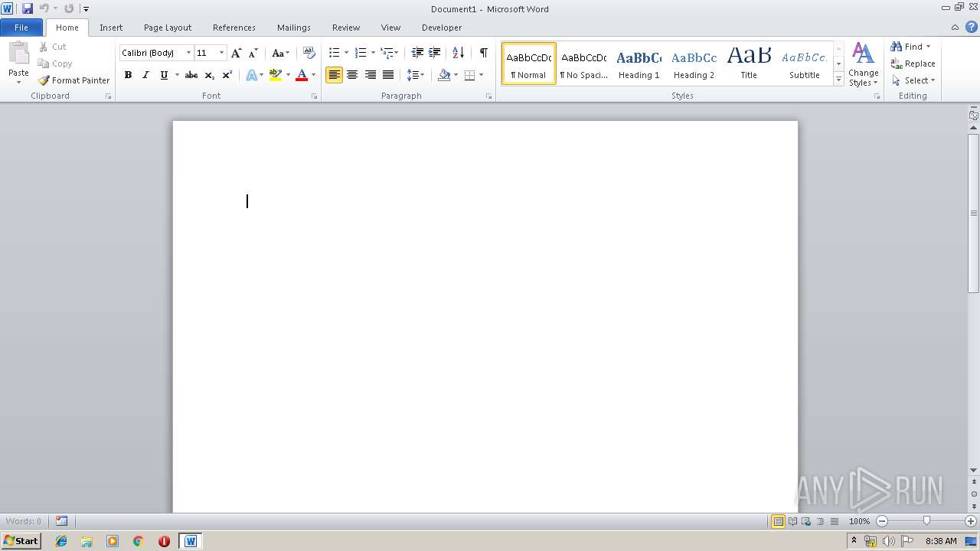Click the Paste clipboard icon
Screen dimensions: 980x551
(18, 54)
